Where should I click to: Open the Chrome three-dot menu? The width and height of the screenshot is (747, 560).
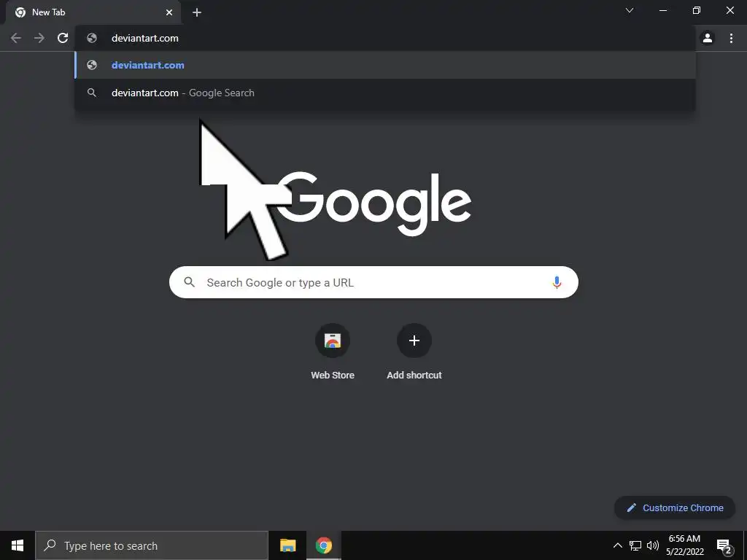click(x=731, y=38)
